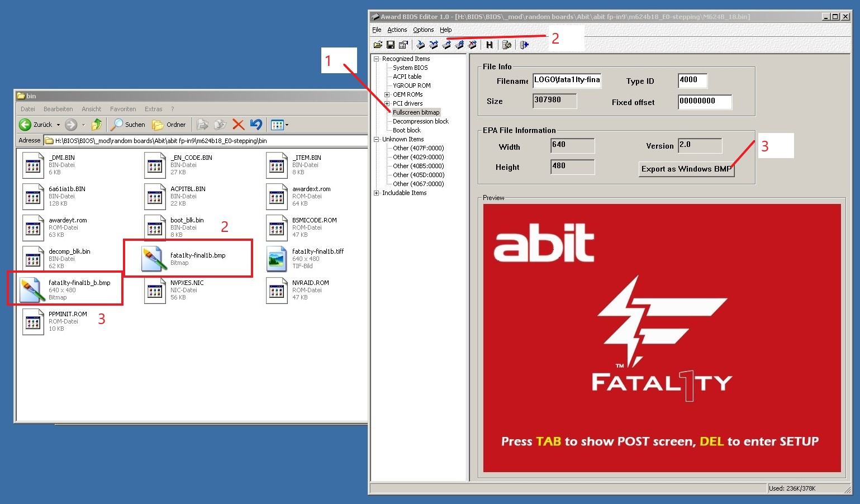Screen dimensions: 860x504
Task: Click the Copy To icon in Explorer toolbar
Action: pyautogui.click(x=220, y=125)
